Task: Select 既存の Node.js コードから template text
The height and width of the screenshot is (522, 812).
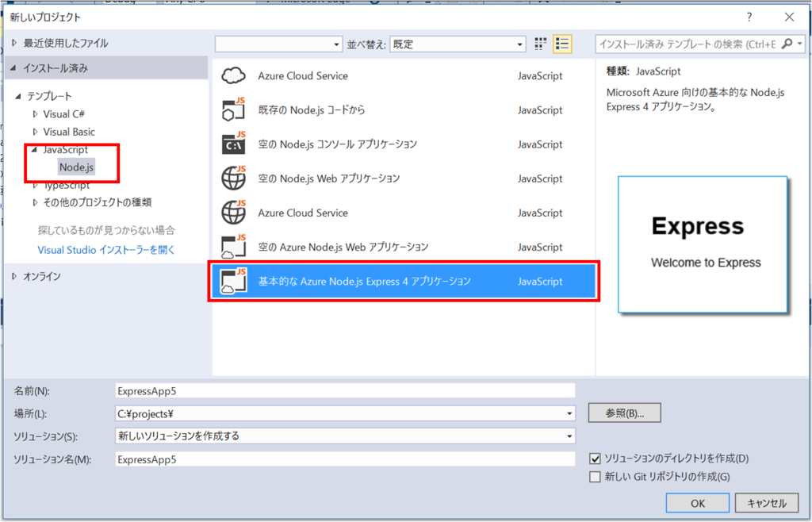Action: tap(311, 109)
